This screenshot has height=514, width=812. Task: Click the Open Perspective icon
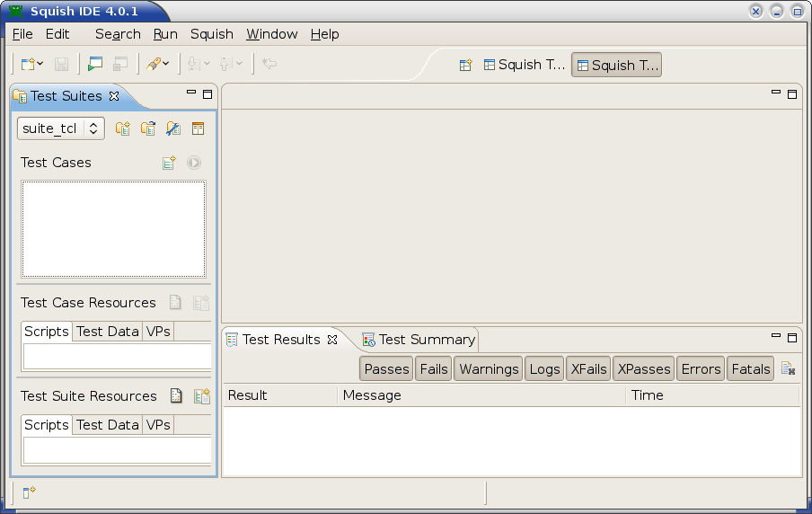465,65
